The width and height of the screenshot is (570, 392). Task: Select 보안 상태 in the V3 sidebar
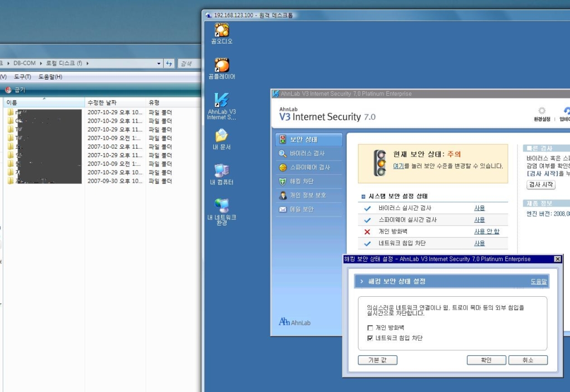tap(308, 140)
